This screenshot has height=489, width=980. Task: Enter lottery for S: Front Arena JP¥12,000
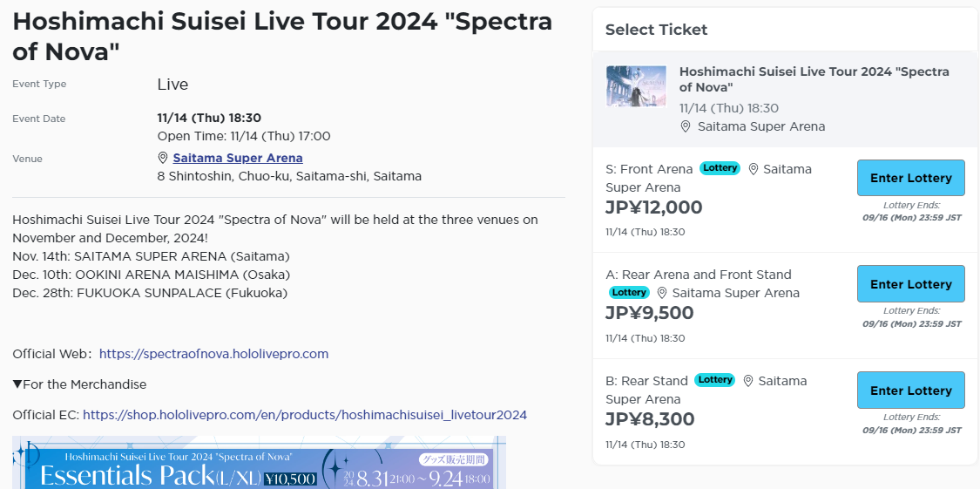(910, 178)
